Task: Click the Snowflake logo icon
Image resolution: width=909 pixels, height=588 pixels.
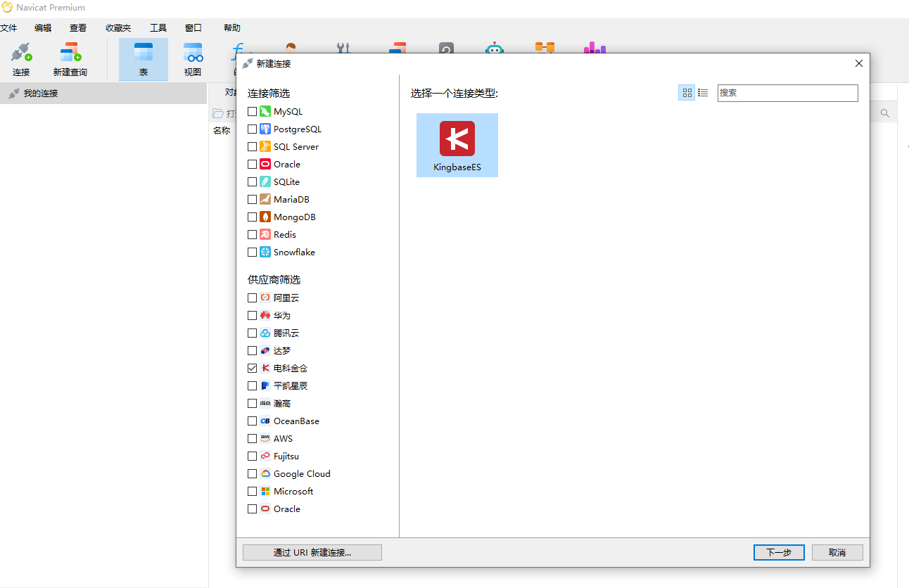Action: point(265,252)
